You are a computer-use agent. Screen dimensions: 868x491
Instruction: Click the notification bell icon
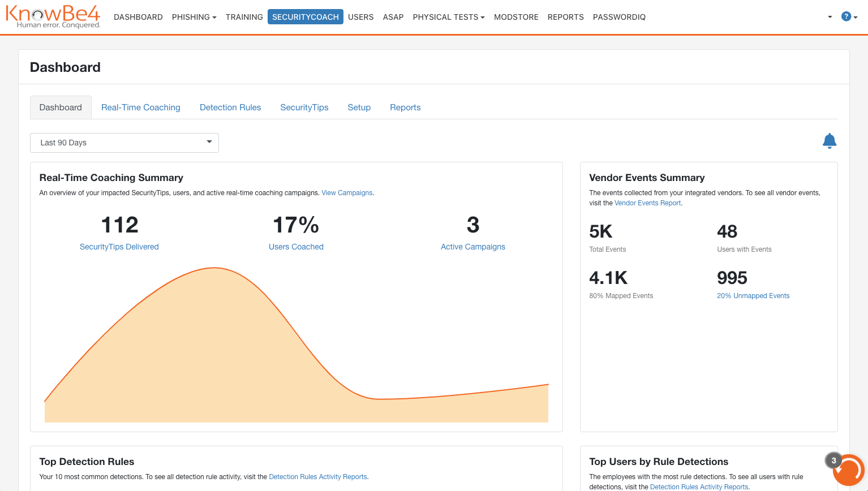click(x=829, y=141)
